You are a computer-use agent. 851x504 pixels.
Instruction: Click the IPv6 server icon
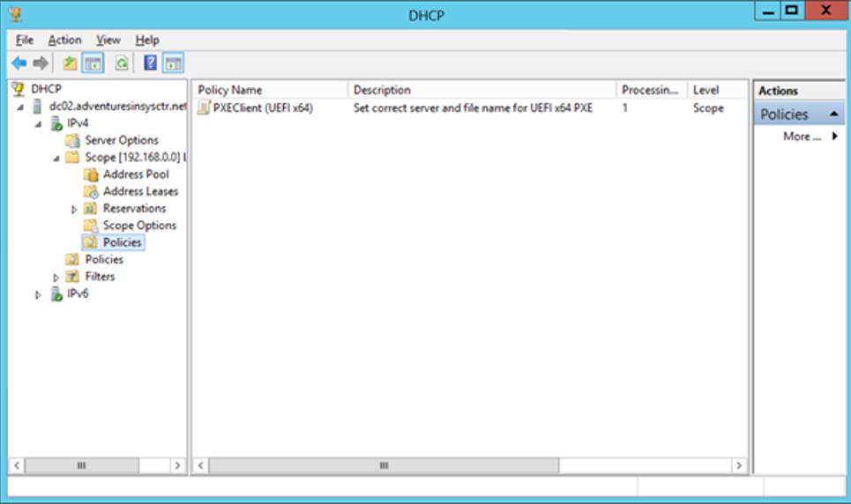pos(56,294)
